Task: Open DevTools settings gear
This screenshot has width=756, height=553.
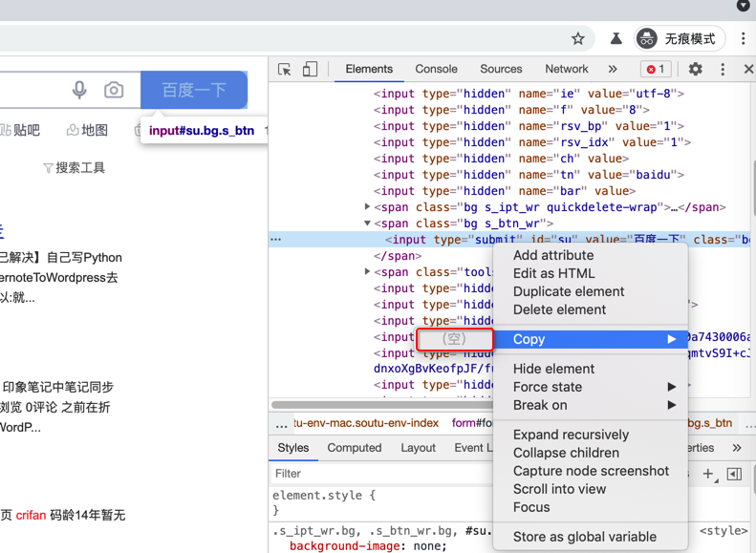Action: 695,69
